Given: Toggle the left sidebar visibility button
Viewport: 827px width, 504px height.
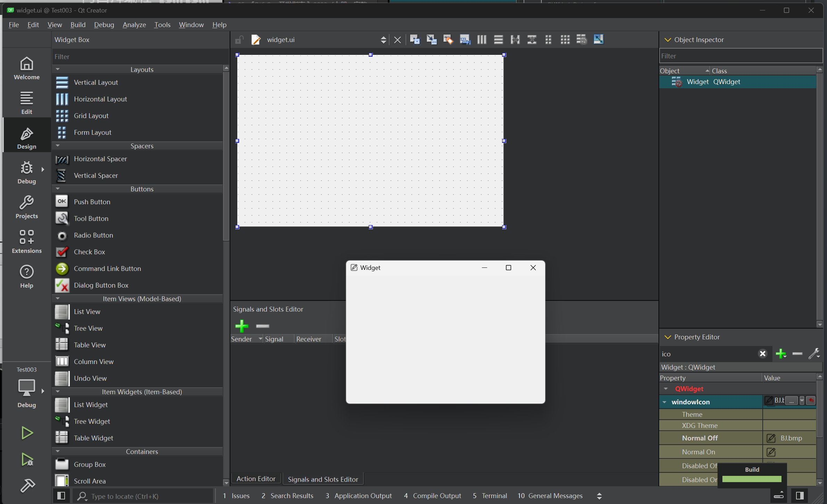Looking at the screenshot, I should coord(61,496).
